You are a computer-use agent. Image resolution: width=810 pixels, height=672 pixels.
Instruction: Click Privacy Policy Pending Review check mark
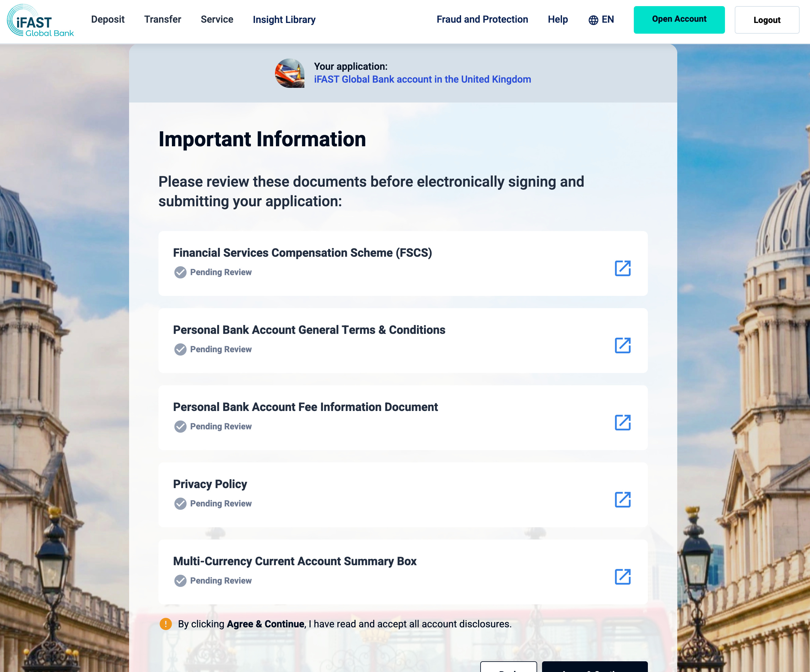(180, 503)
